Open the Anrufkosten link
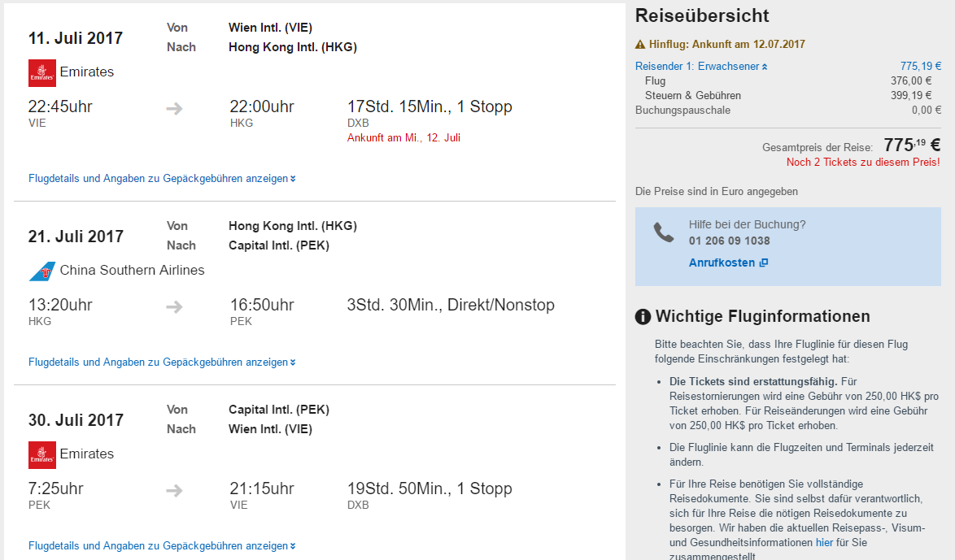Image resolution: width=955 pixels, height=560 pixels. pyautogui.click(x=722, y=263)
